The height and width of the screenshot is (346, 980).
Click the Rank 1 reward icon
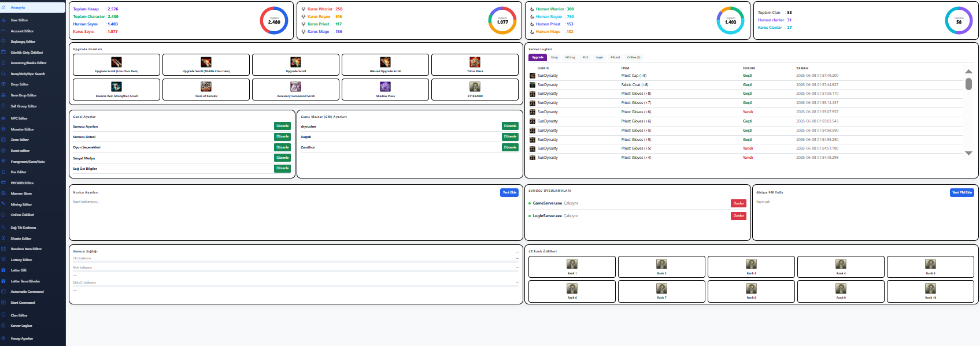[572, 264]
